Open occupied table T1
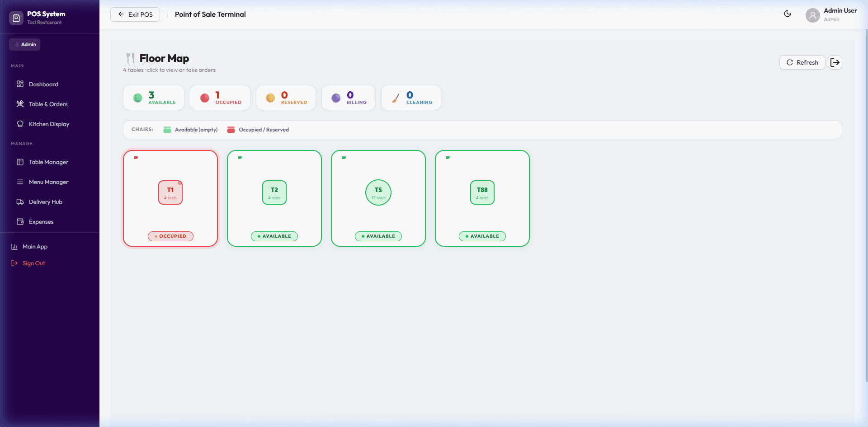Viewport: 868px width, 427px height. coord(170,198)
